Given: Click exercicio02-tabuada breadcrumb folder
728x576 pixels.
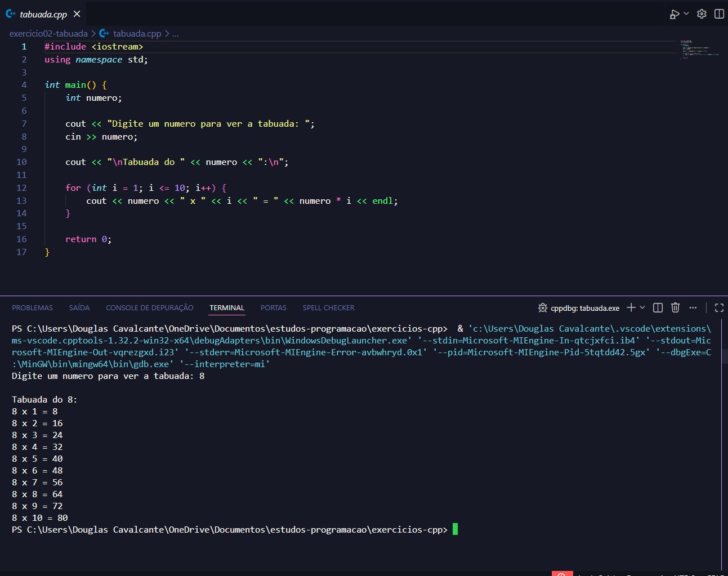Looking at the screenshot, I should [x=48, y=34].
